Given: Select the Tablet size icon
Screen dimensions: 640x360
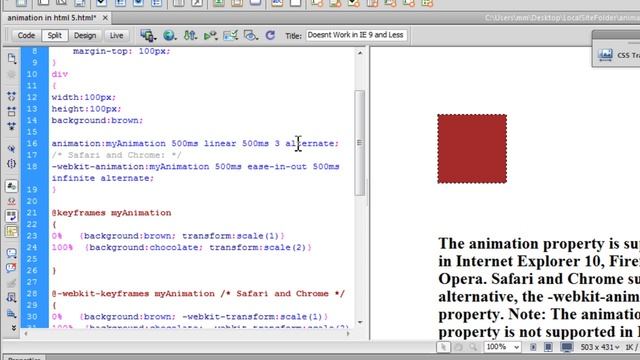Looking at the screenshot, I should pos(548,347).
